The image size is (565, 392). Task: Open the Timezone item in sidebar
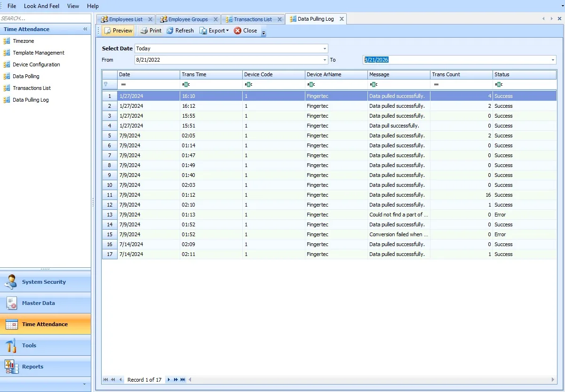(24, 41)
